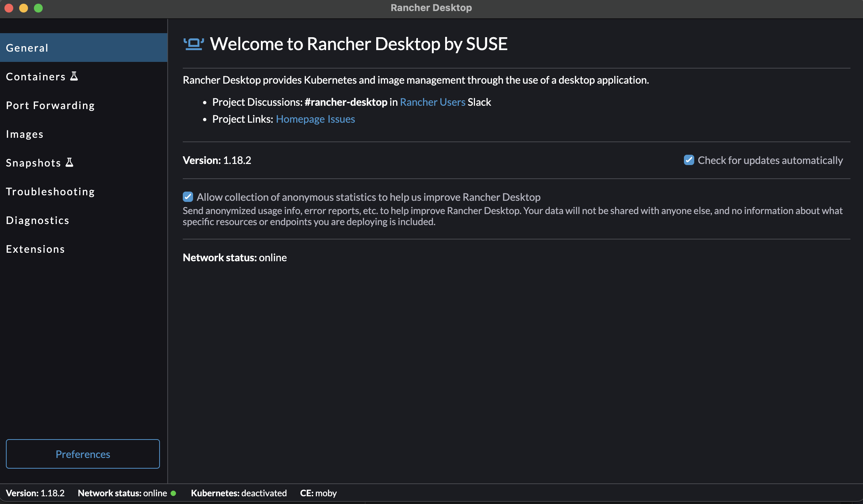Click the flask icon next to Containers

[x=74, y=76]
